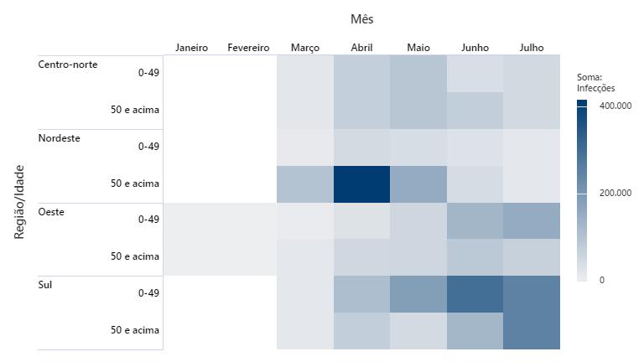Click the Oeste region row label
644x362 pixels.
(51, 212)
